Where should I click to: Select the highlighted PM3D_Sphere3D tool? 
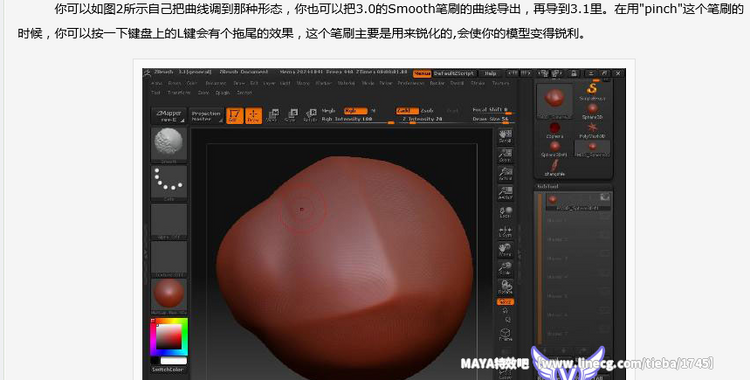592,148
